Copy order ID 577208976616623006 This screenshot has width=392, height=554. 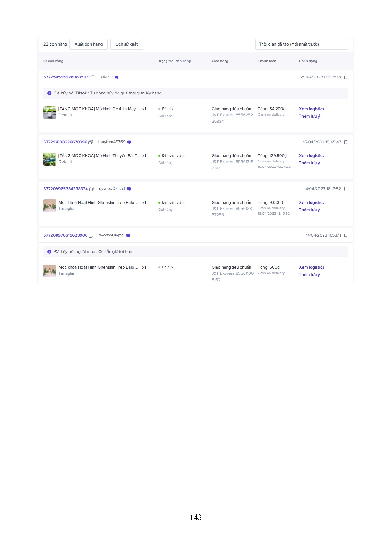point(91,236)
